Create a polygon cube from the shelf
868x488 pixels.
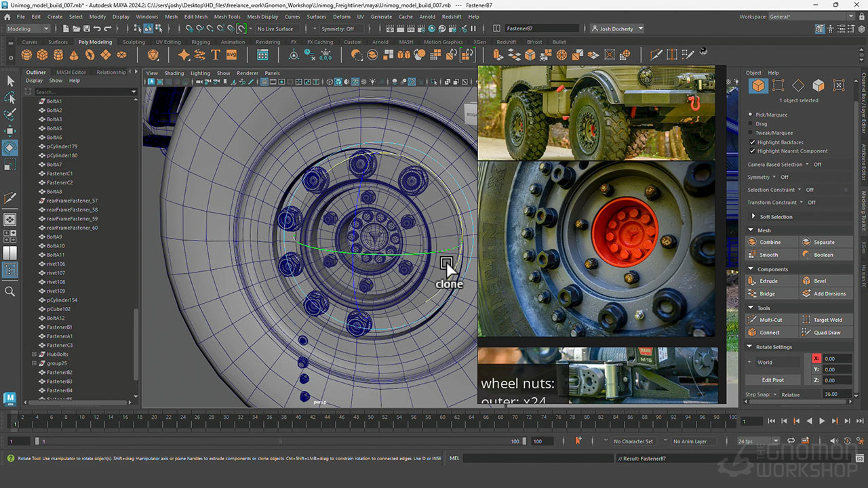click(42, 55)
